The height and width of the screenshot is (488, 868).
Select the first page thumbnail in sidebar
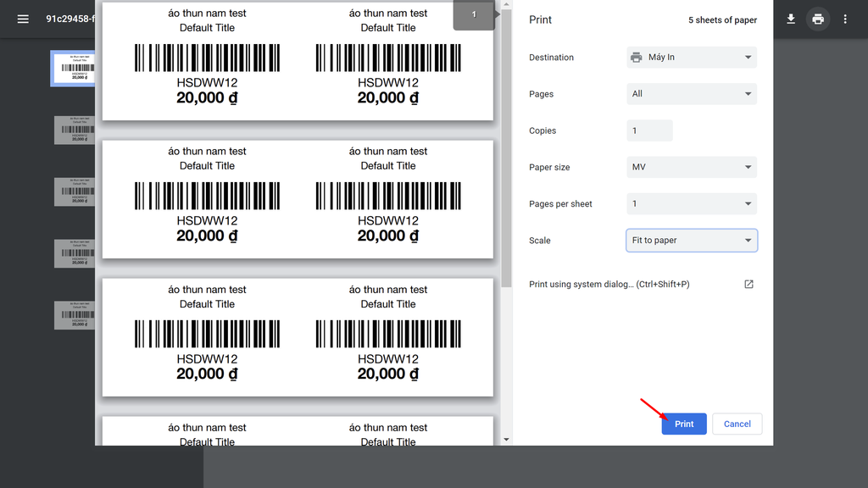[x=75, y=69]
